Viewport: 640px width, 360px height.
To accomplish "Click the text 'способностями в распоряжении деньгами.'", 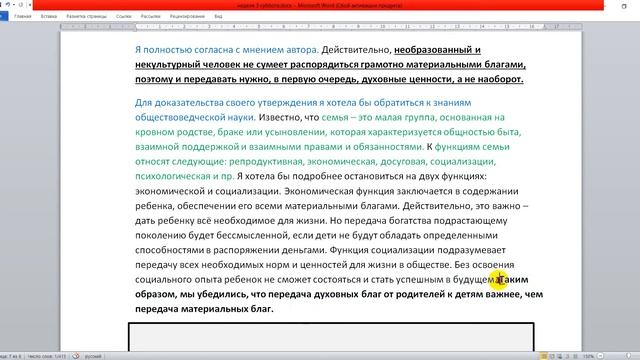I will pyautogui.click(x=231, y=250).
